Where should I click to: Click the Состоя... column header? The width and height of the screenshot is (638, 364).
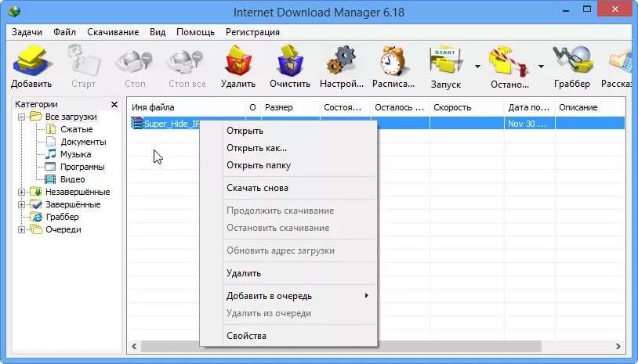345,107
